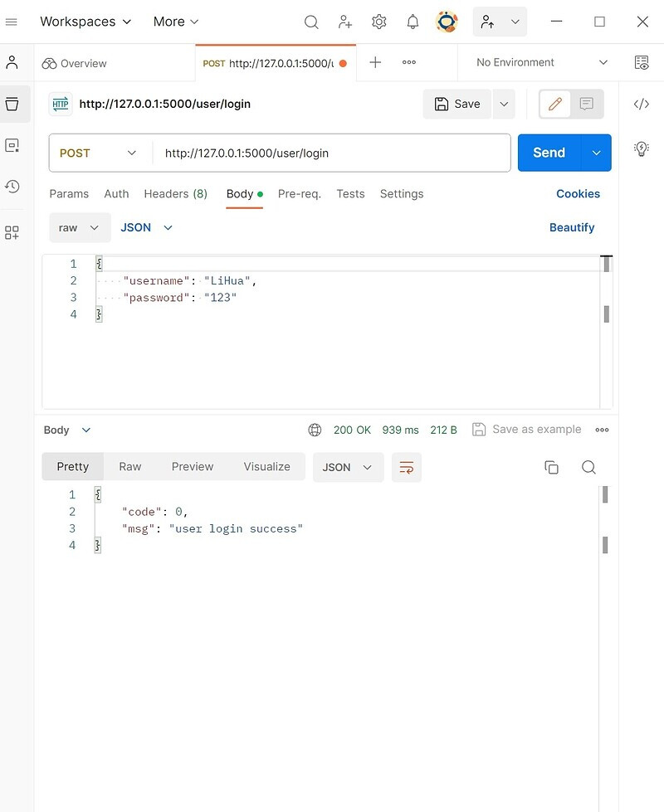
Task: Expand the More dropdown
Action: point(176,22)
